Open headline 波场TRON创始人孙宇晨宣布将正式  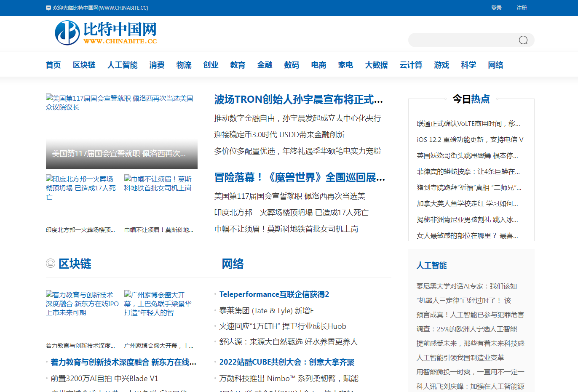click(299, 99)
